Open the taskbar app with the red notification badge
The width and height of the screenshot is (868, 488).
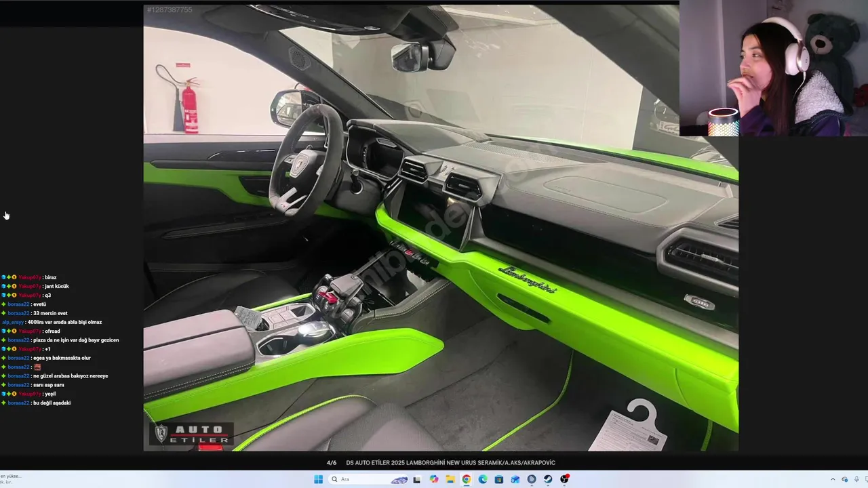coord(564,479)
